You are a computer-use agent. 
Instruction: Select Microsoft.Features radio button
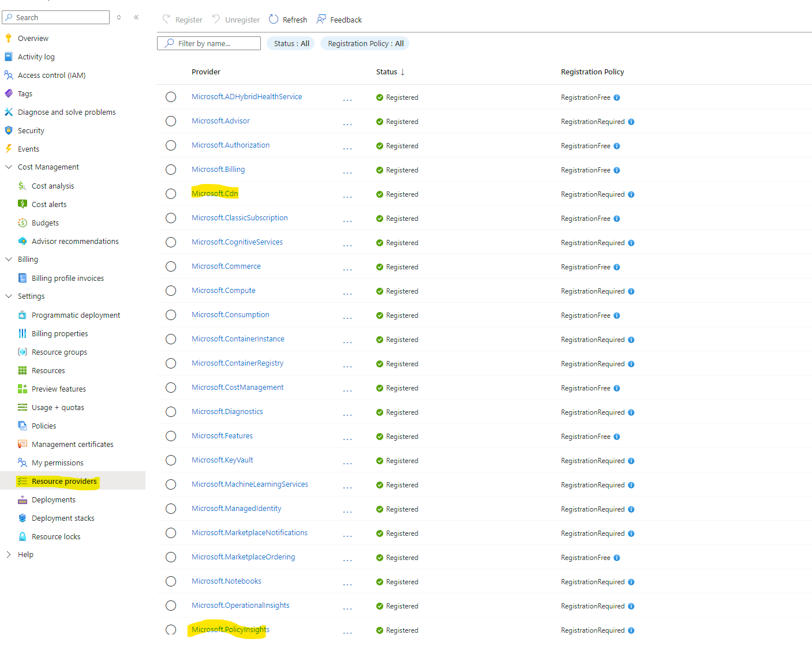171,436
